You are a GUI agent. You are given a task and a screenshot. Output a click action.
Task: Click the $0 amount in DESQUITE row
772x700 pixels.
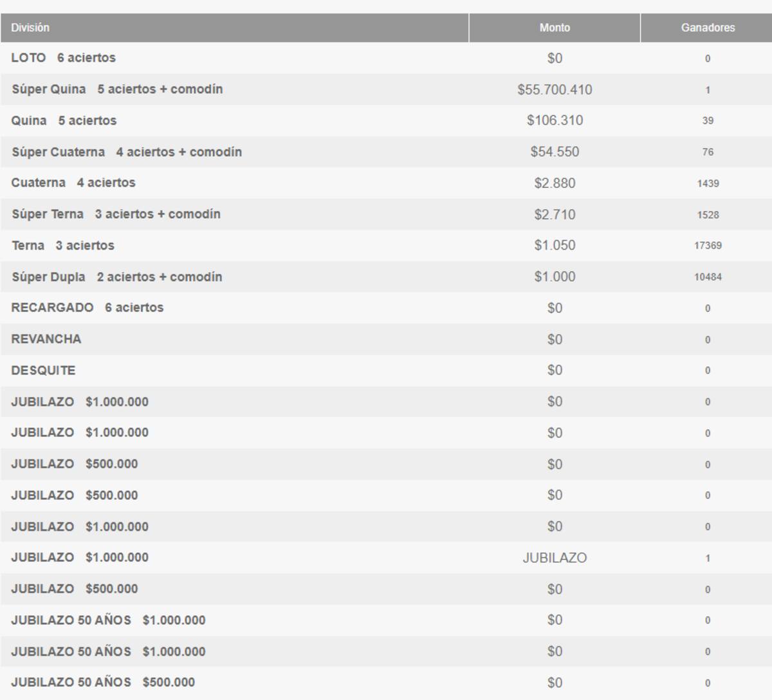(555, 370)
